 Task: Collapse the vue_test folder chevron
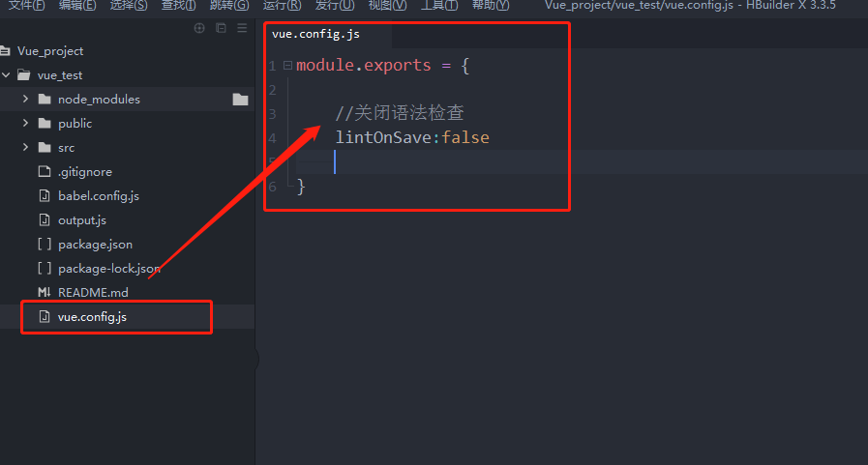6,74
